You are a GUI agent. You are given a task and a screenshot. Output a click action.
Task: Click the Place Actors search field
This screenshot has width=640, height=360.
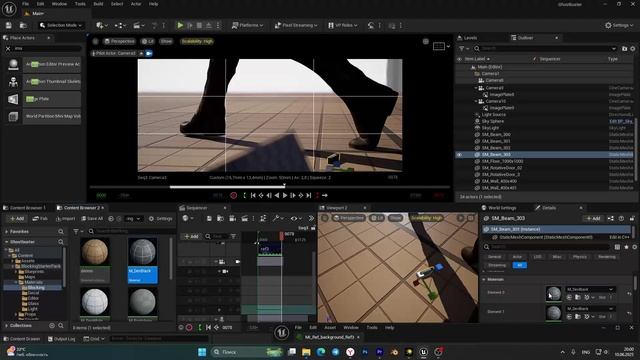(47, 49)
